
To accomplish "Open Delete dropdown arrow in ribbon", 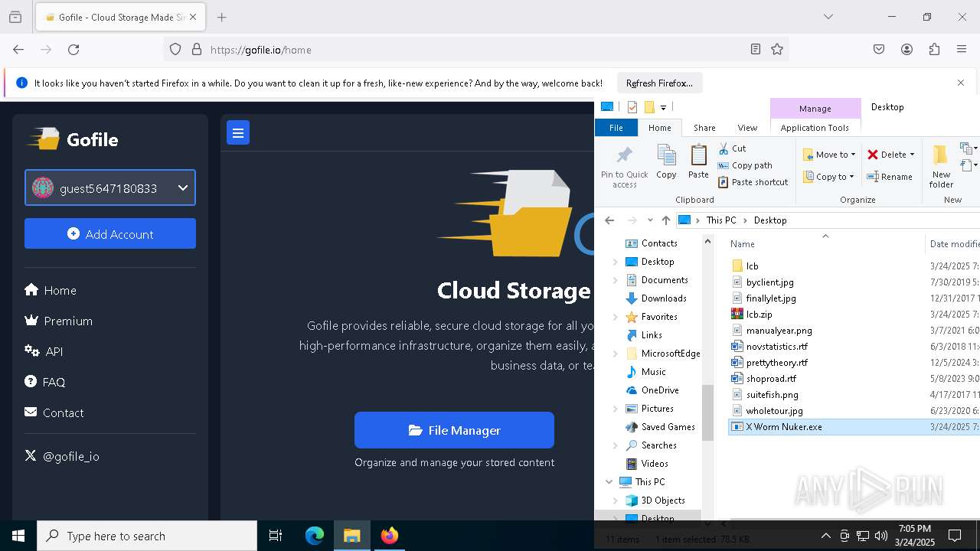I will 912,155.
